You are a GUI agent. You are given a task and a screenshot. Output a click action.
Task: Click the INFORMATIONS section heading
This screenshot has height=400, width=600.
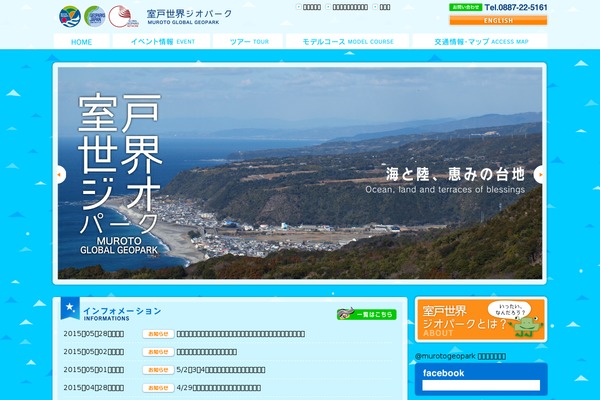(122, 313)
